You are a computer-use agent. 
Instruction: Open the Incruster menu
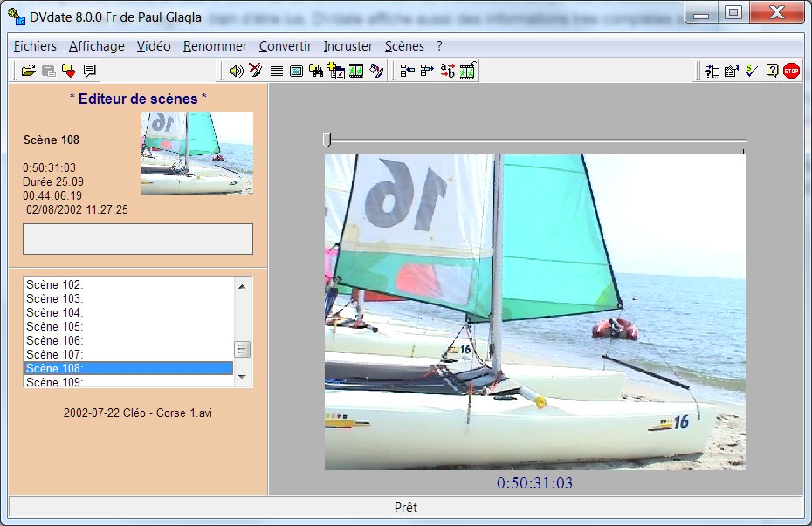click(x=348, y=46)
